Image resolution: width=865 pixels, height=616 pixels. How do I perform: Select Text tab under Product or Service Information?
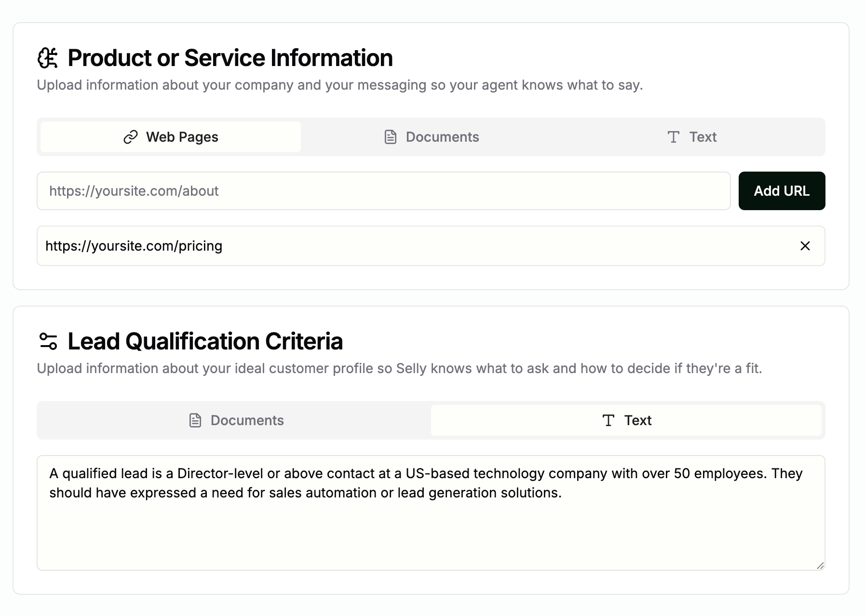692,137
